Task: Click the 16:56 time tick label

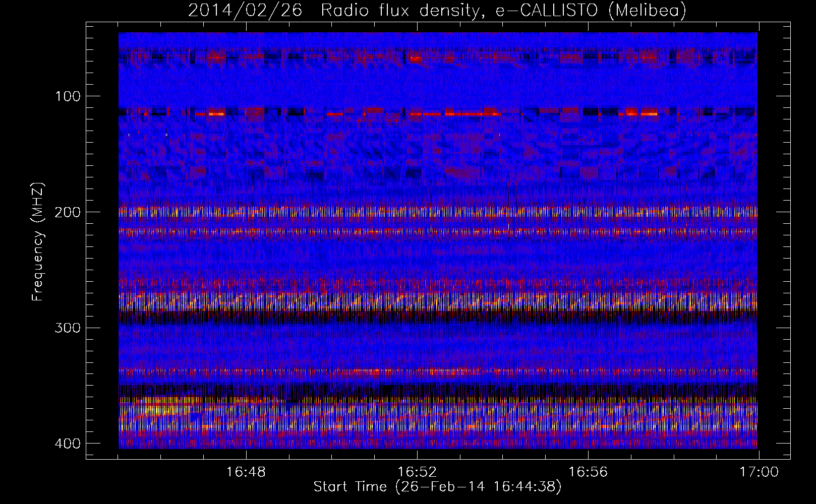Action: (588, 472)
